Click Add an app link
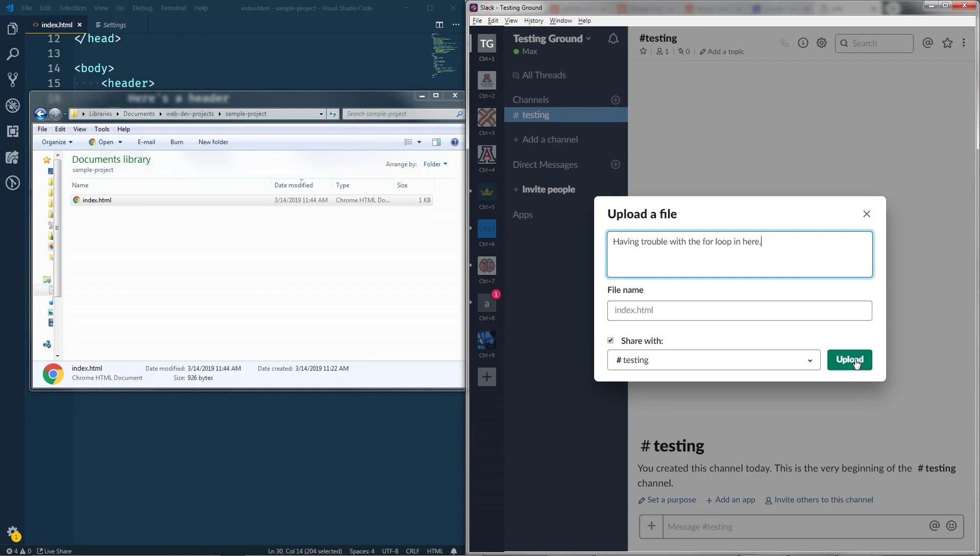The width and height of the screenshot is (980, 556). pyautogui.click(x=731, y=500)
